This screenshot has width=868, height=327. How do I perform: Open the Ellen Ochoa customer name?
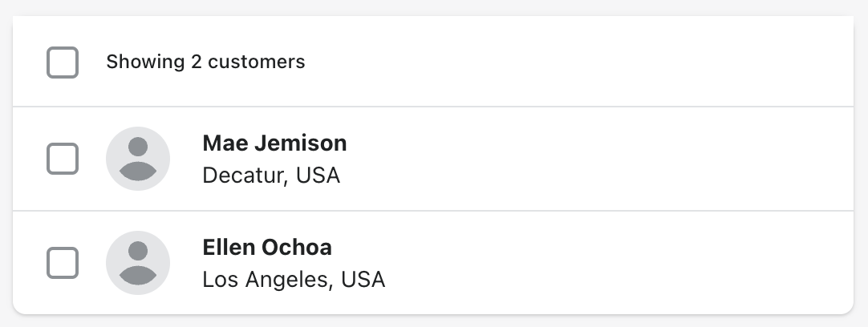(x=266, y=248)
